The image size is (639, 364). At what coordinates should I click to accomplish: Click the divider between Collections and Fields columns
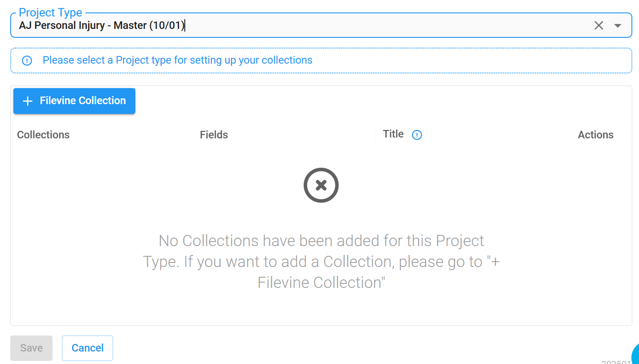click(192, 135)
